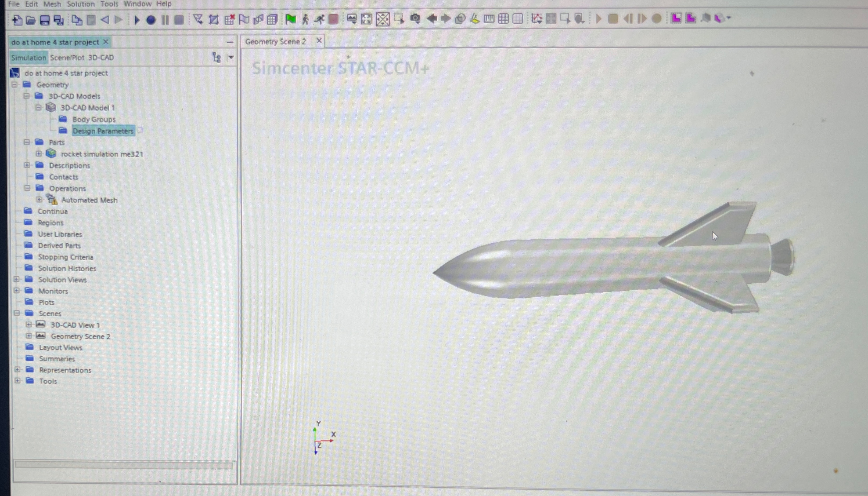The image size is (868, 496).
Task: Collapse the 3D-CAD Models tree branch
Action: click(27, 96)
